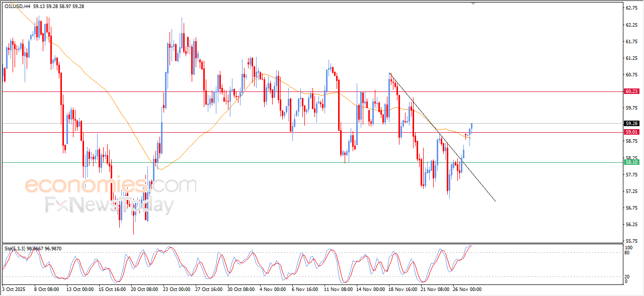Screen dimensions: 644x296
Task: Click the 13 Oct 00:00 time label
Action: click(80, 289)
